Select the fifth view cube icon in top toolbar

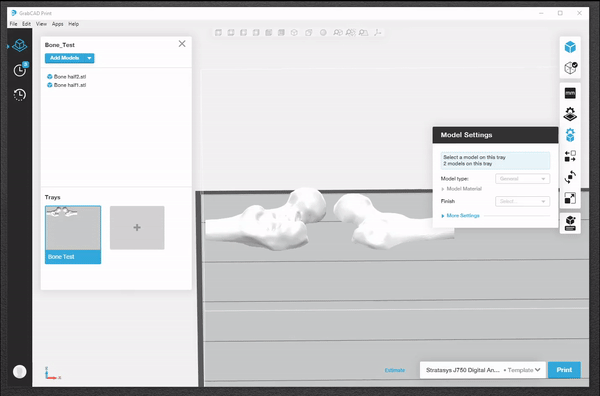[269, 33]
